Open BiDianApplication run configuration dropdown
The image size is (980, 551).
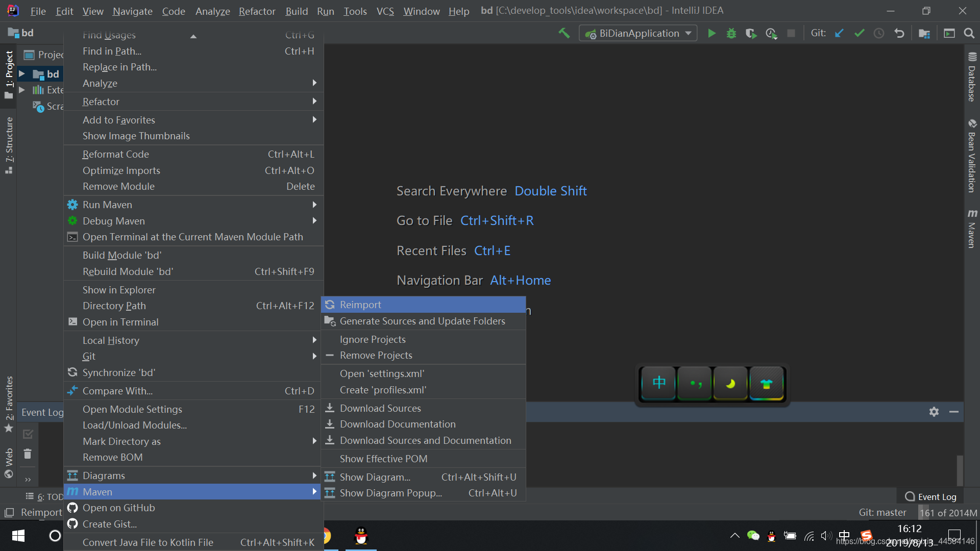tap(639, 33)
